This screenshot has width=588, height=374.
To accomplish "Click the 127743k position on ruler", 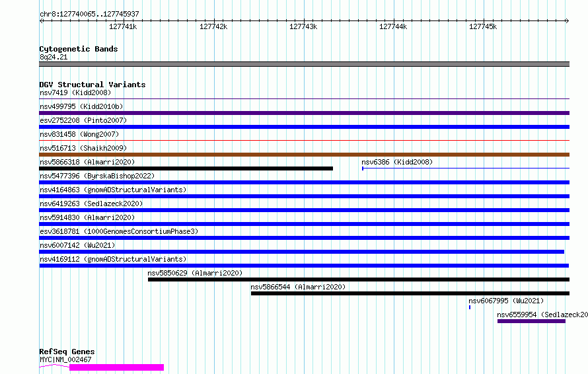I will [303, 27].
